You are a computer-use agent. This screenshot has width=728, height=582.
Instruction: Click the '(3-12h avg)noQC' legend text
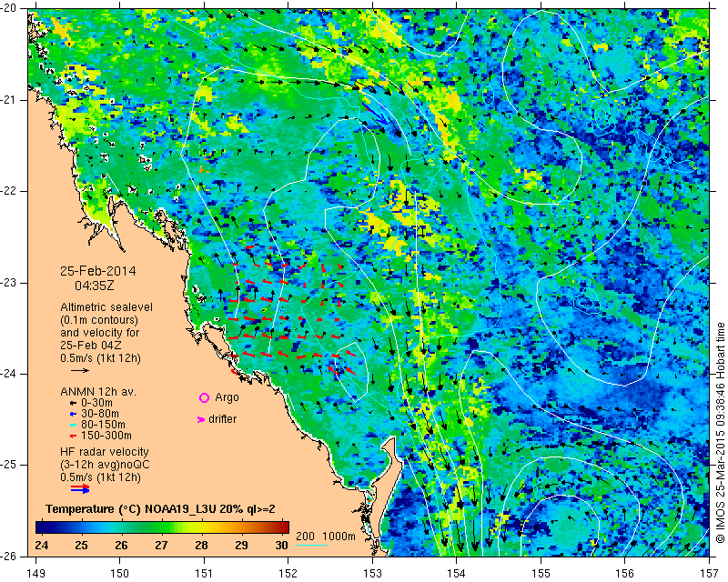(x=105, y=465)
